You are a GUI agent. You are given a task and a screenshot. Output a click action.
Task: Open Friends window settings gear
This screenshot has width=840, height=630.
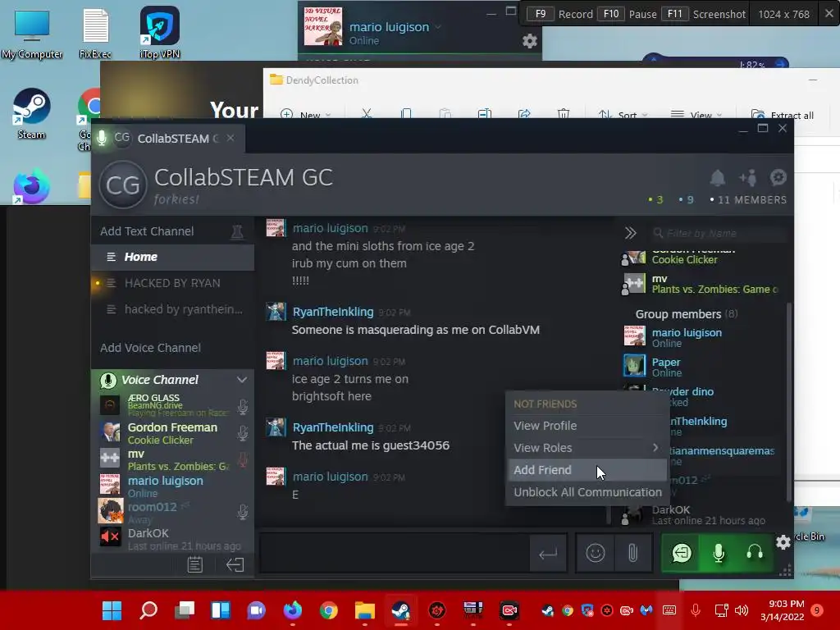[x=529, y=41]
